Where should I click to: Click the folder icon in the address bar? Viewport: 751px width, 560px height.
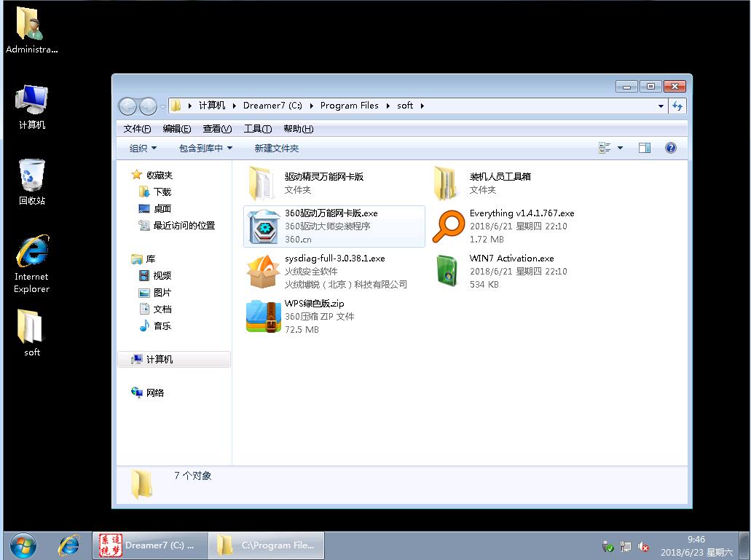pyautogui.click(x=176, y=106)
